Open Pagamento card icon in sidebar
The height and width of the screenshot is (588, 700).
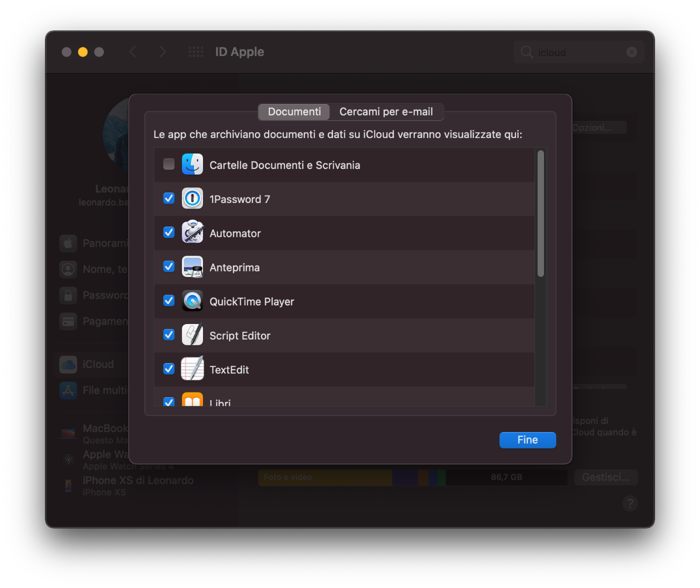coord(68,321)
